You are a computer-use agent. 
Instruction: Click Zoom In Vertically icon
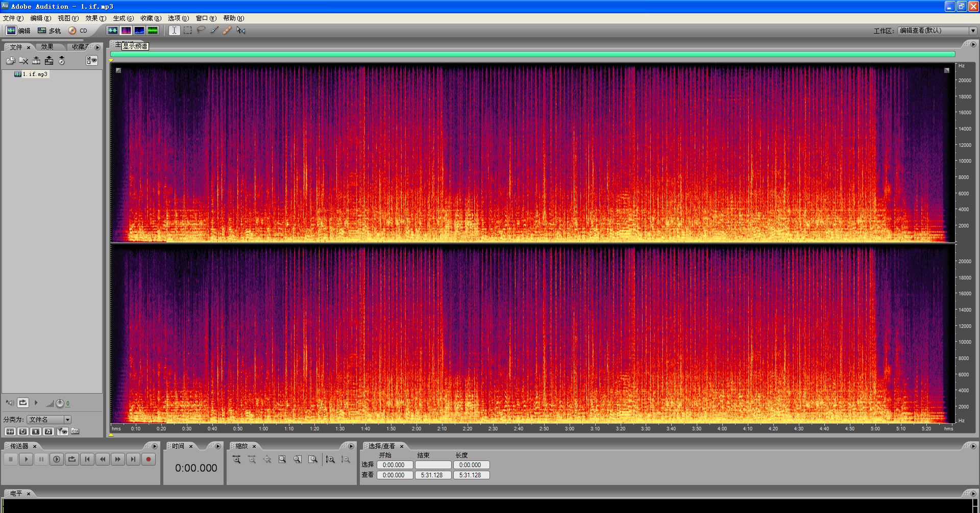click(330, 459)
